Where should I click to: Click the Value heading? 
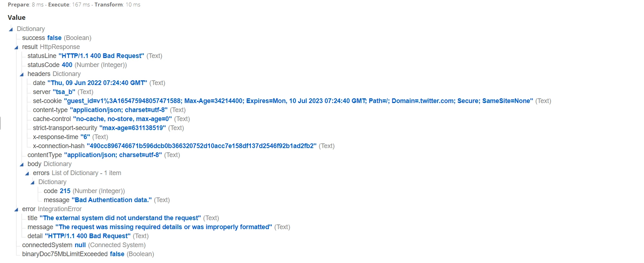(x=17, y=17)
